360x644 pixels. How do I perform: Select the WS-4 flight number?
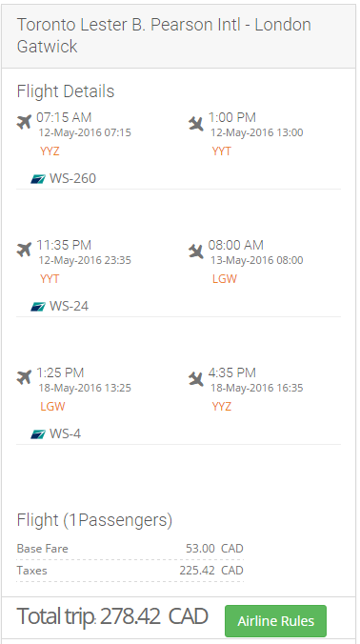point(66,434)
